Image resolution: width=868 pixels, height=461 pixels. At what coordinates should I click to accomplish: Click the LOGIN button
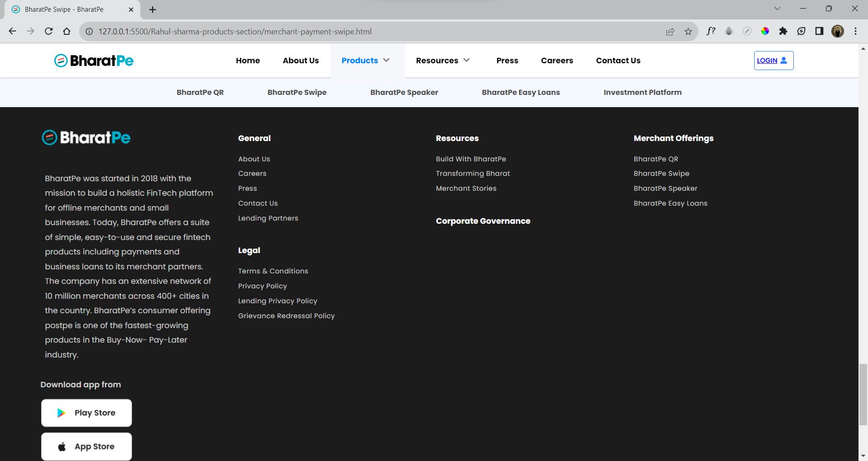click(x=774, y=61)
